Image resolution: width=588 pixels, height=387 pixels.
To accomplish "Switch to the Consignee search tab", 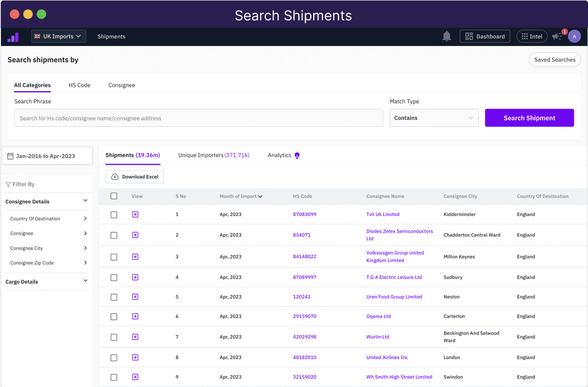I will [x=122, y=85].
